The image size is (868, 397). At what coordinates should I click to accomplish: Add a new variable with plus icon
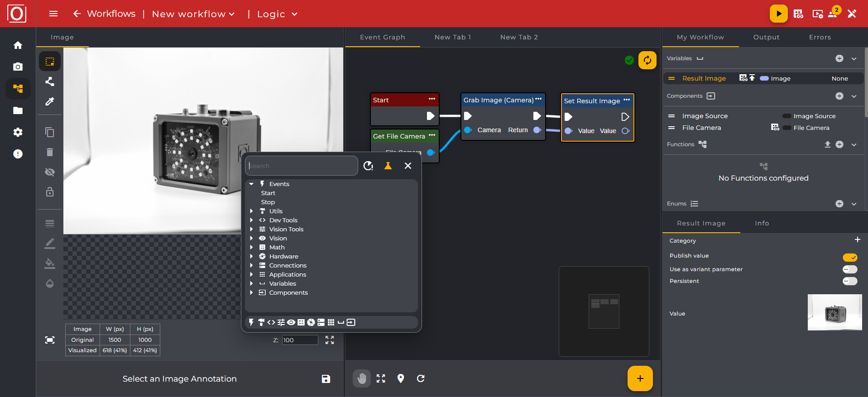pyautogui.click(x=839, y=58)
